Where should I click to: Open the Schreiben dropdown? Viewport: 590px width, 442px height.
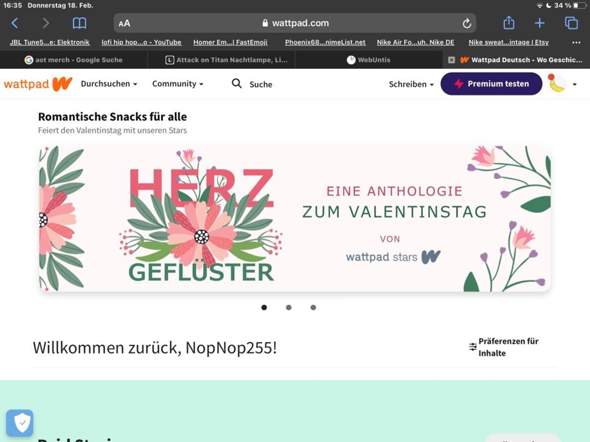(x=411, y=84)
